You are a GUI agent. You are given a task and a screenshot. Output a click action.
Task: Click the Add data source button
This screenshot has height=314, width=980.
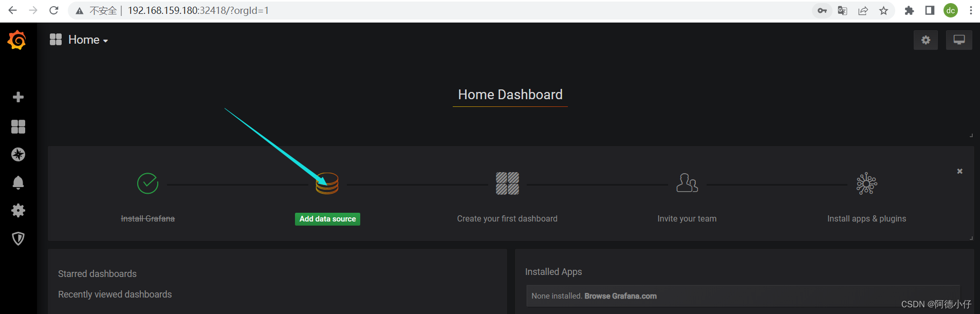point(327,219)
